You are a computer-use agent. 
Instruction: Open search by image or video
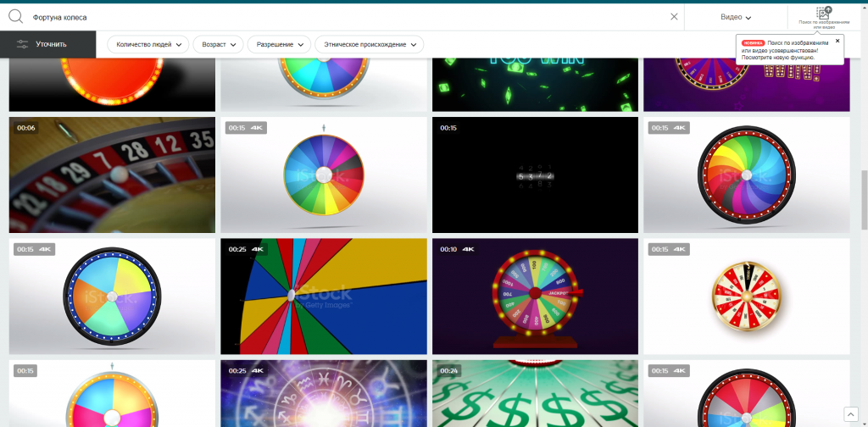(x=824, y=18)
